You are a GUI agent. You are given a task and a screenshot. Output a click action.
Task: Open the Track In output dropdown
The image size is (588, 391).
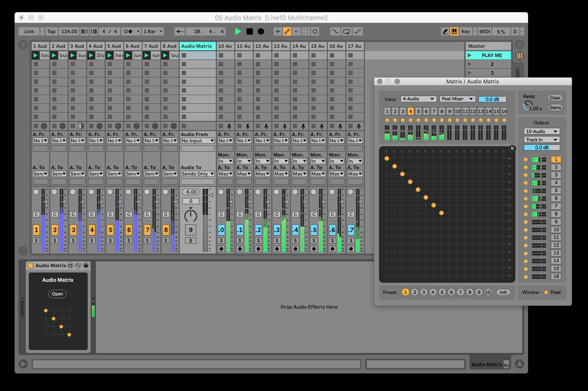(x=541, y=140)
